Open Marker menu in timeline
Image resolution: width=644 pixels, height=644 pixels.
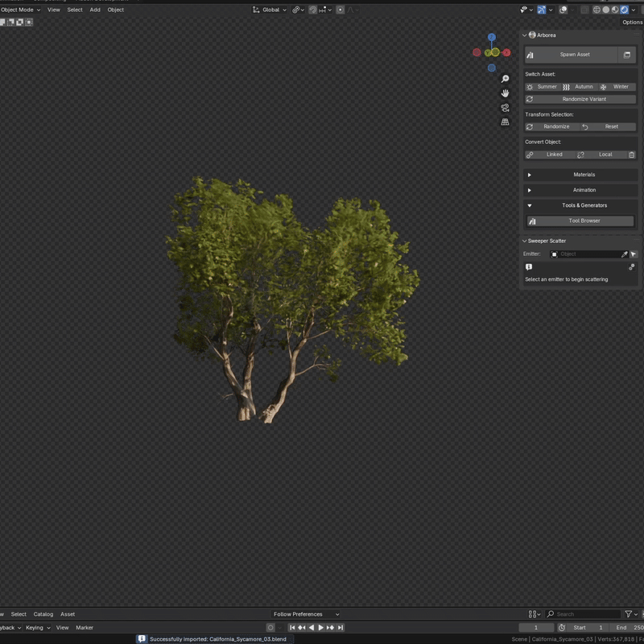tap(85, 628)
